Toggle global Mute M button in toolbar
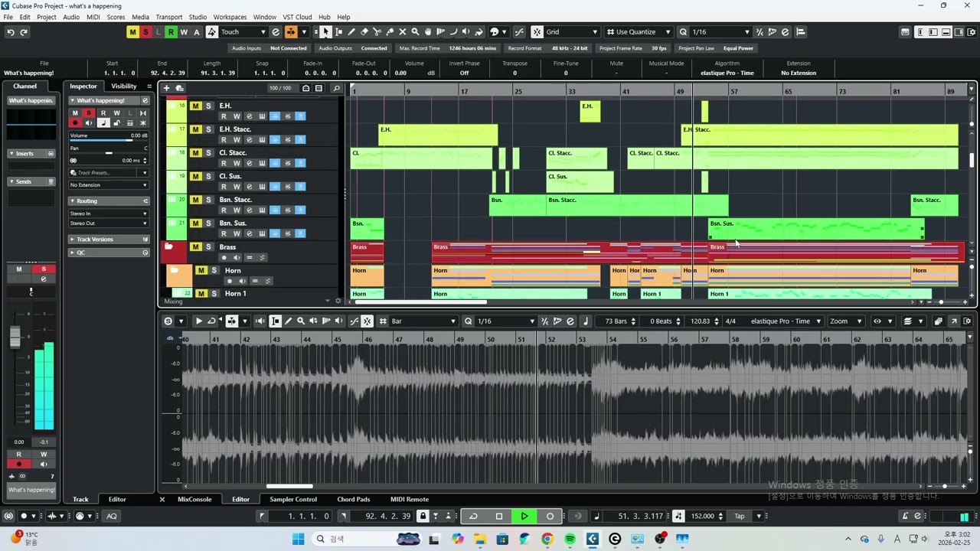This screenshot has height=551, width=980. 132,32
